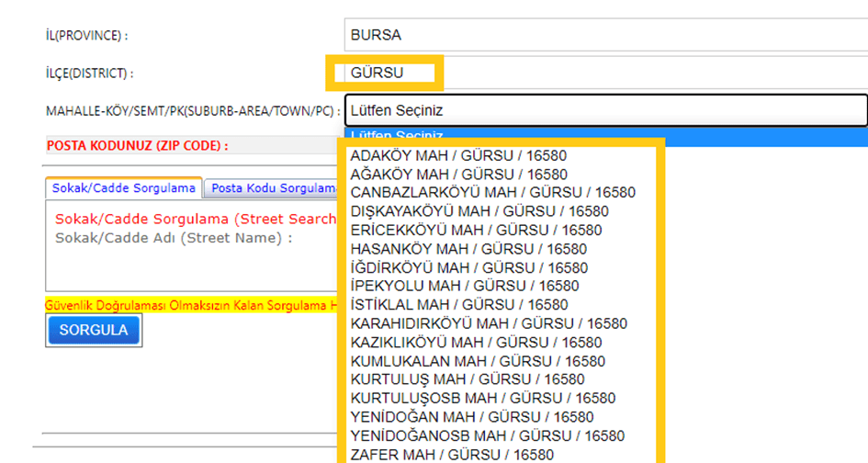Switch to Posta Kodu Sorgulama tab

(x=273, y=188)
